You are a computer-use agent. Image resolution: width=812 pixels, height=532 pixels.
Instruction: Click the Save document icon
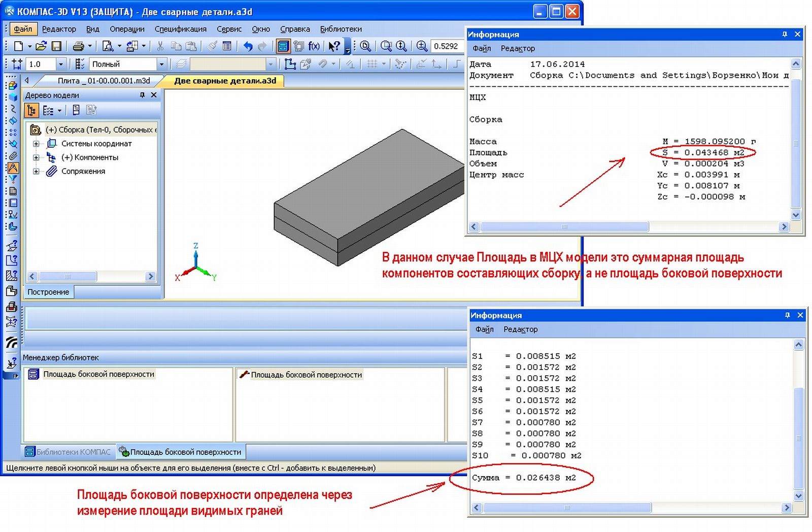coord(56,46)
